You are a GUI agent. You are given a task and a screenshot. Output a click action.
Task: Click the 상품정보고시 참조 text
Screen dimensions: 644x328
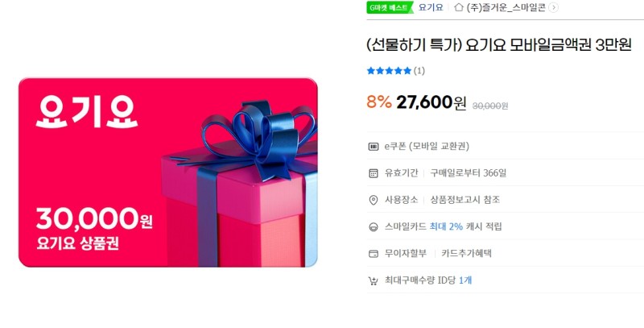point(465,200)
